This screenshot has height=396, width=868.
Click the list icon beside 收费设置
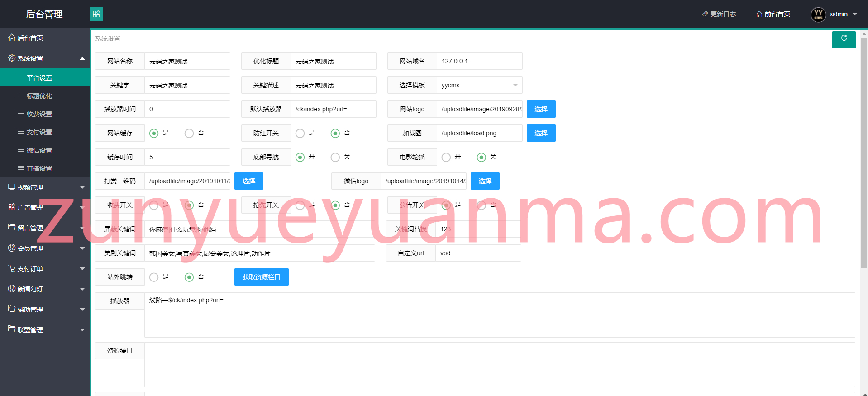[21, 114]
